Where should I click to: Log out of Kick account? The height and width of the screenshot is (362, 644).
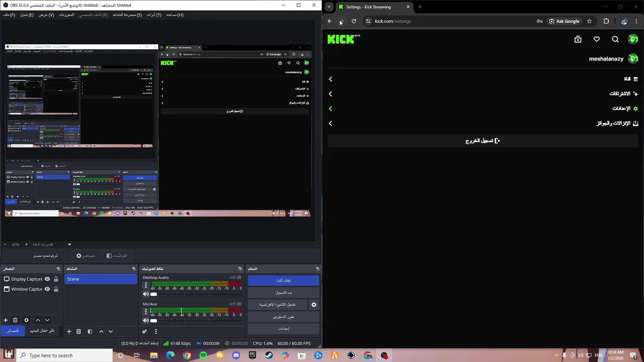pyautogui.click(x=482, y=141)
